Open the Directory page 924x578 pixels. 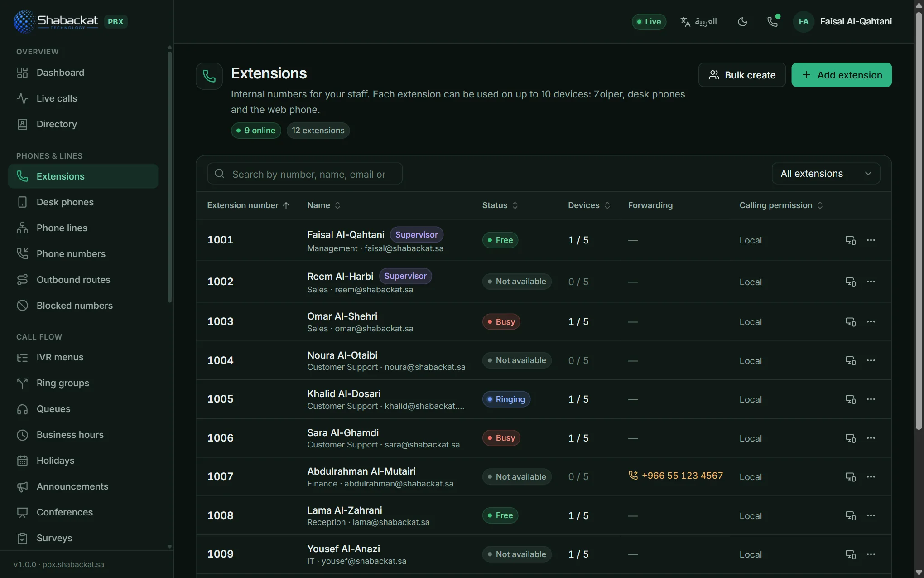[83, 124]
